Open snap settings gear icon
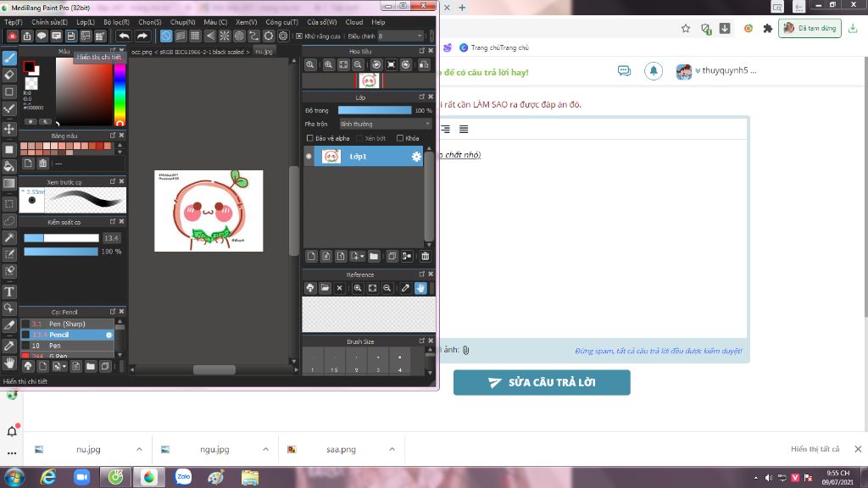868x488 pixels. click(283, 36)
